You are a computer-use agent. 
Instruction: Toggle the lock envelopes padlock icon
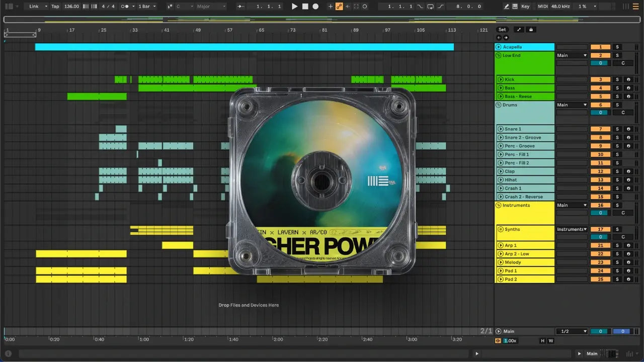[x=530, y=30]
